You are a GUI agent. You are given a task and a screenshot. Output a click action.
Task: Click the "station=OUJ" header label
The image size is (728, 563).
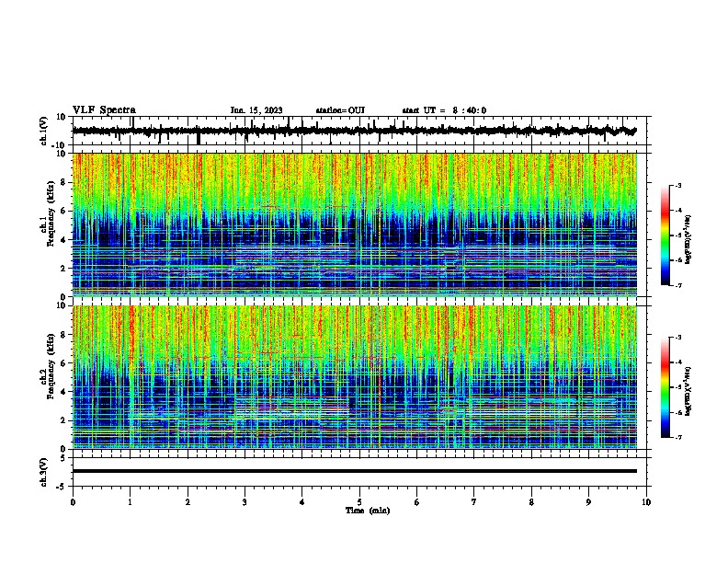(340, 110)
